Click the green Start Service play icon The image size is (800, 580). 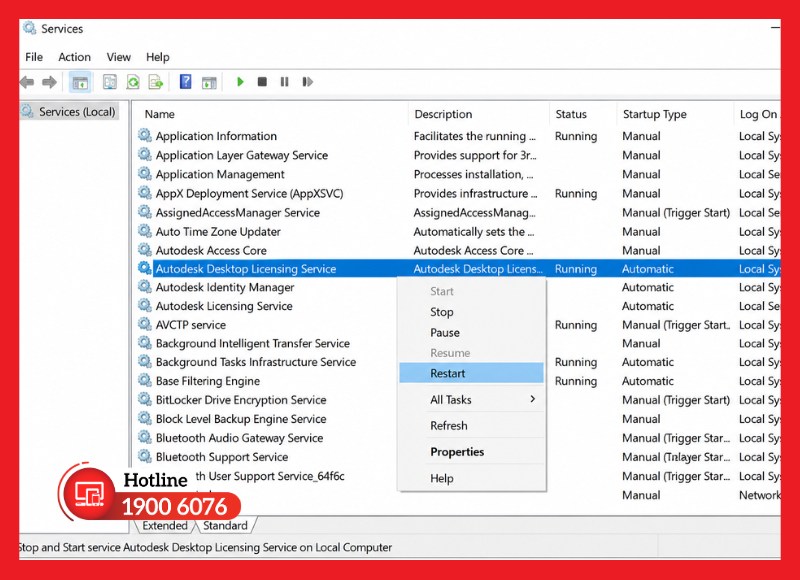coord(240,82)
